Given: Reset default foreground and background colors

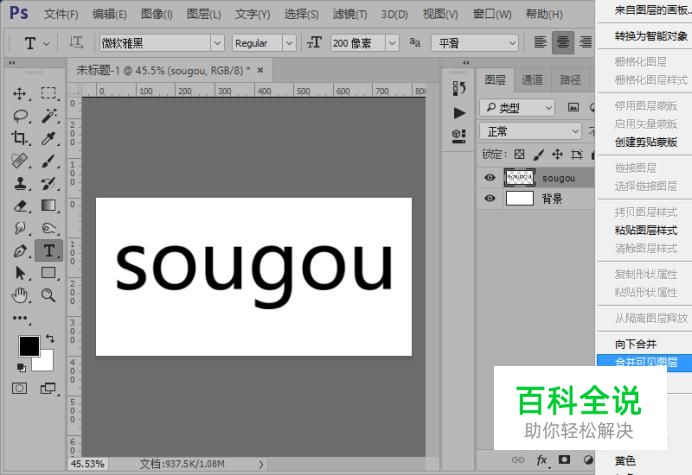Looking at the screenshot, I should (21, 367).
